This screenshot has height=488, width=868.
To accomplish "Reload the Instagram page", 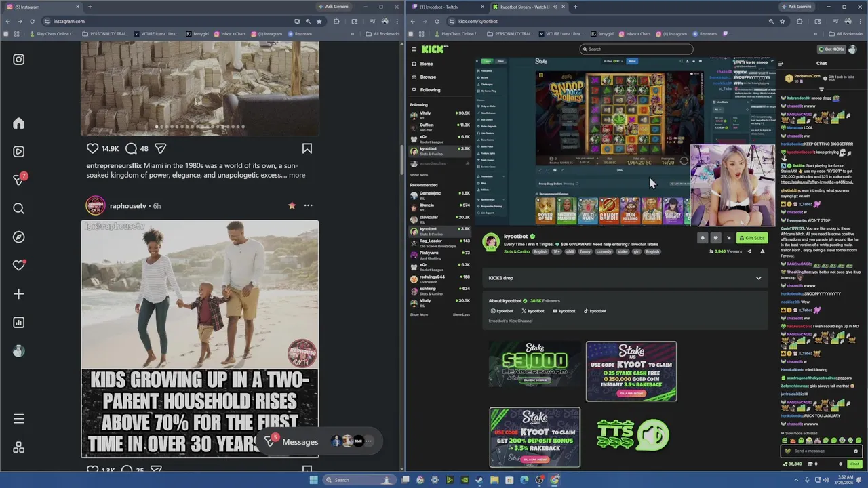I will [33, 21].
